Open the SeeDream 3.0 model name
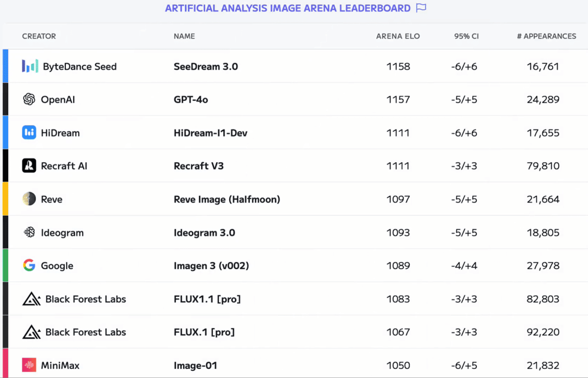The height and width of the screenshot is (378, 588). click(x=206, y=66)
